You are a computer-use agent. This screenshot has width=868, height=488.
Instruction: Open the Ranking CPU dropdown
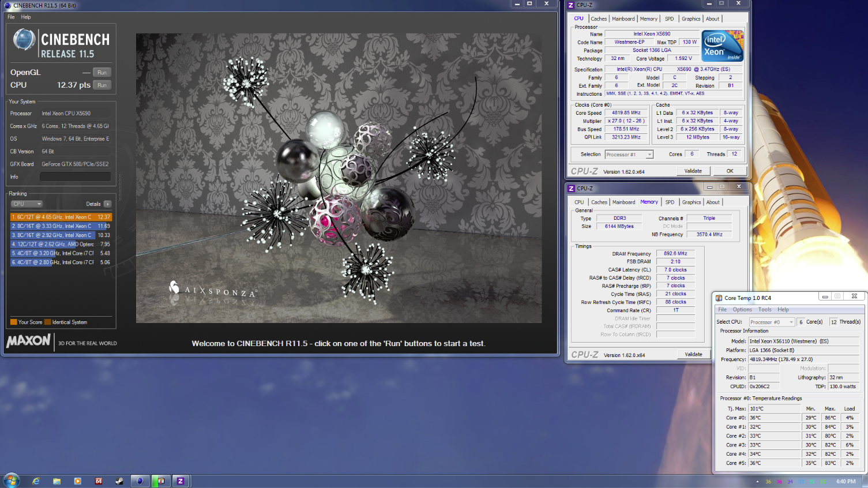27,204
